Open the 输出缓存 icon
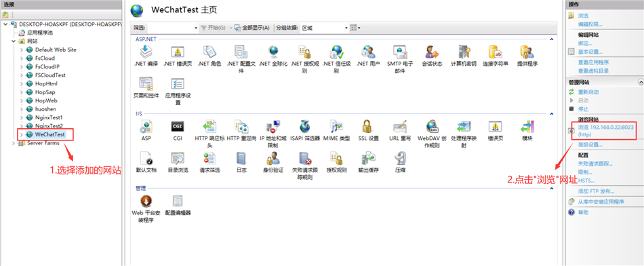Image resolution: width=644 pixels, height=266 pixels. pos(368,158)
